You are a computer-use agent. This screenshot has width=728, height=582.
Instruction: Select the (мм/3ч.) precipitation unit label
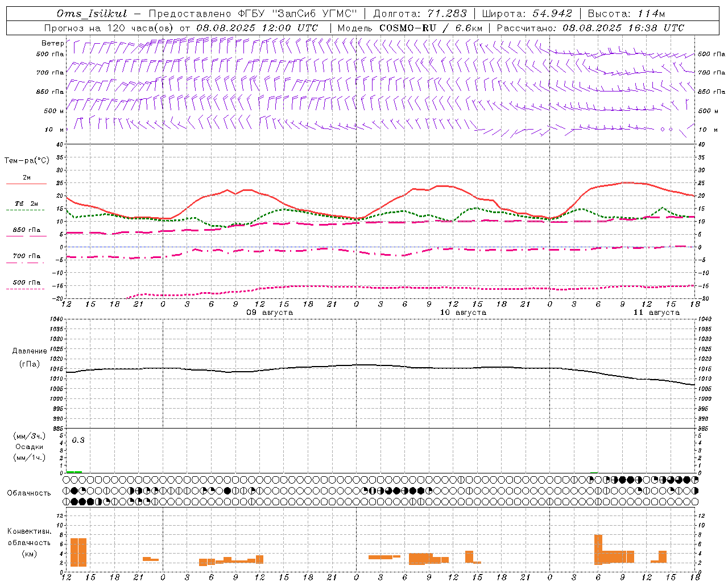click(30, 436)
